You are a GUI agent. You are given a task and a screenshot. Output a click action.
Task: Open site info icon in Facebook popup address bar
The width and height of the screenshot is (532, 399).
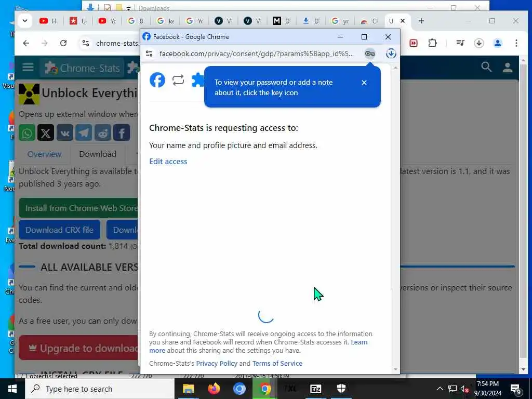[149, 54]
